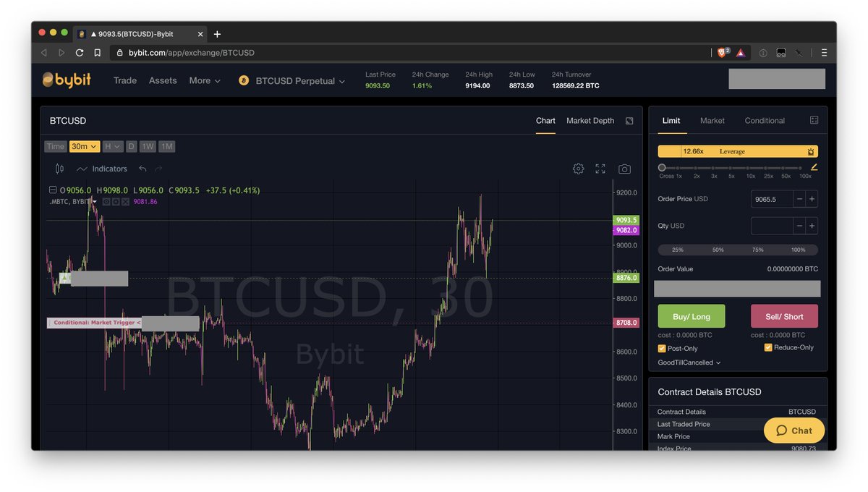This screenshot has height=492, width=868.
Task: Hide the .MBTC indicator with eye icon
Action: pos(106,201)
